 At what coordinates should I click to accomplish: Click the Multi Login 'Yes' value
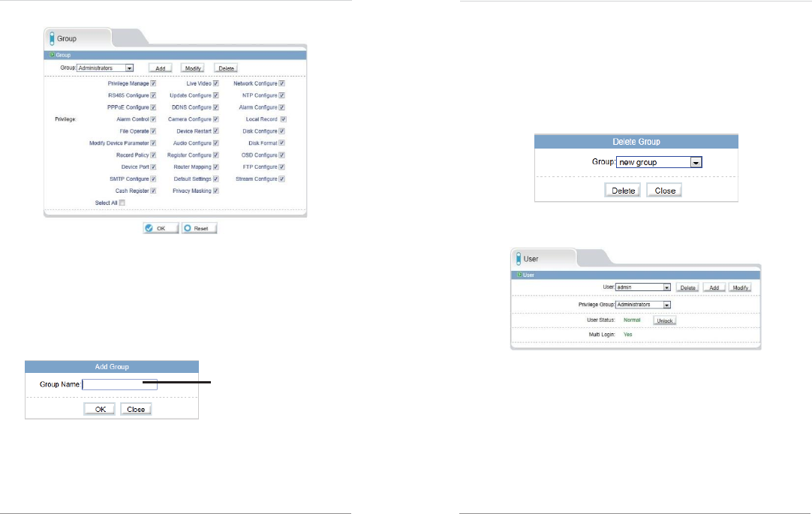[627, 335]
